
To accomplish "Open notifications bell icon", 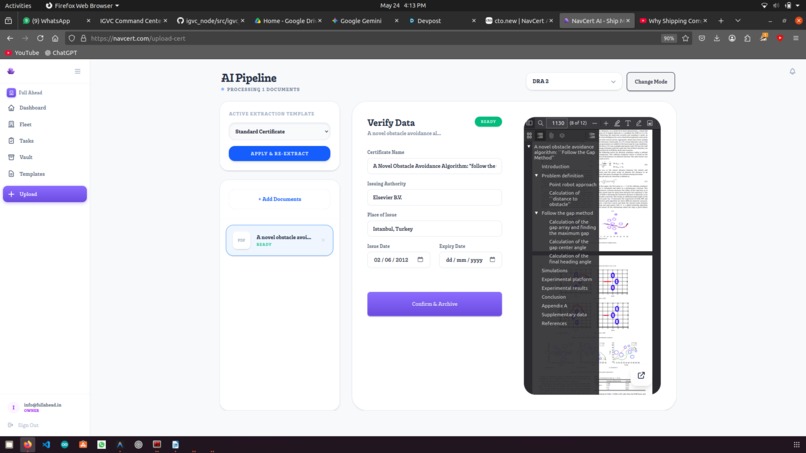I will tap(792, 71).
